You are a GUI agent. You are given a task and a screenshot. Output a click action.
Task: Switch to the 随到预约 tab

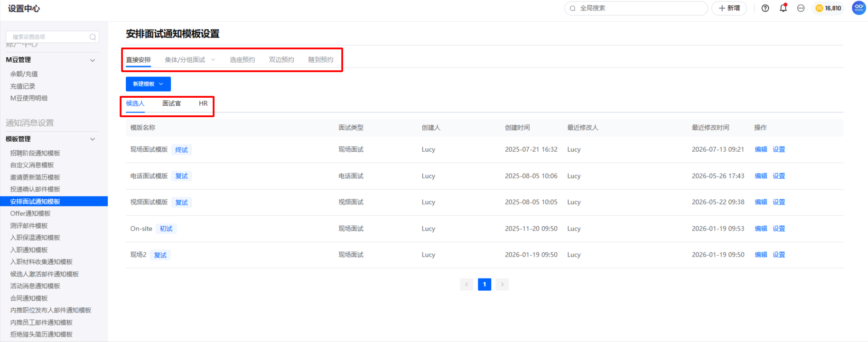click(320, 60)
